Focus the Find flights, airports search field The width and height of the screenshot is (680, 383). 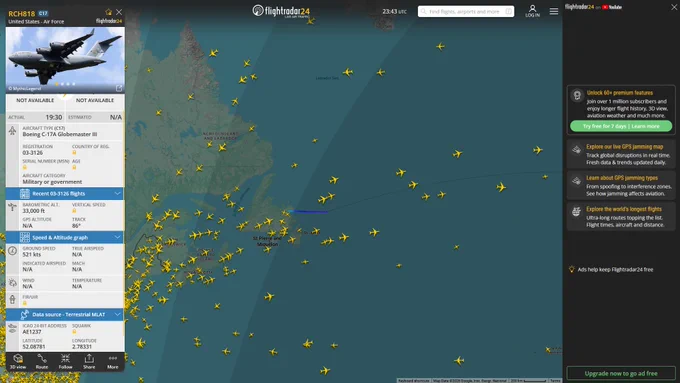[x=466, y=11]
